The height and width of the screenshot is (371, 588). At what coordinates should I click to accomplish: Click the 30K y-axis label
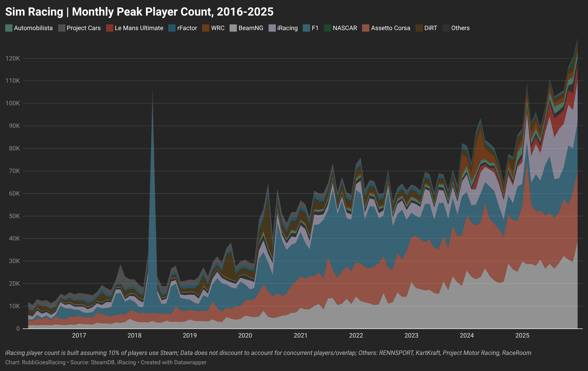[14, 261]
